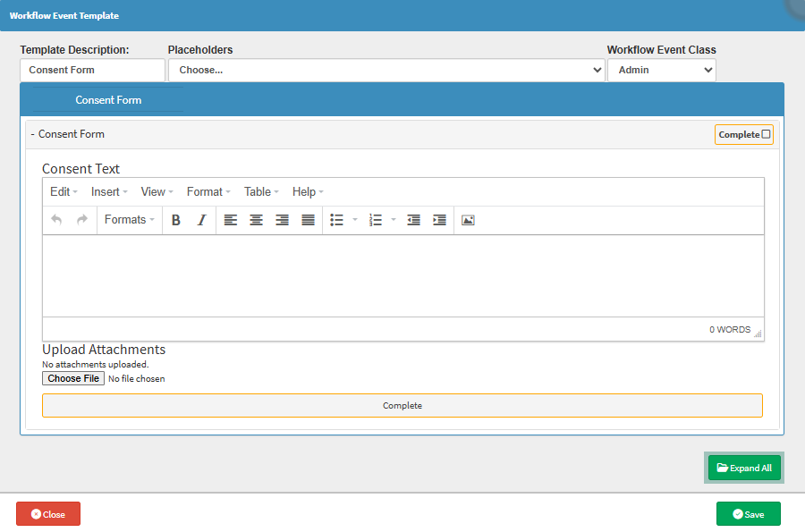Image resolution: width=805 pixels, height=532 pixels.
Task: Click the Redo arrow icon
Action: coord(82,220)
